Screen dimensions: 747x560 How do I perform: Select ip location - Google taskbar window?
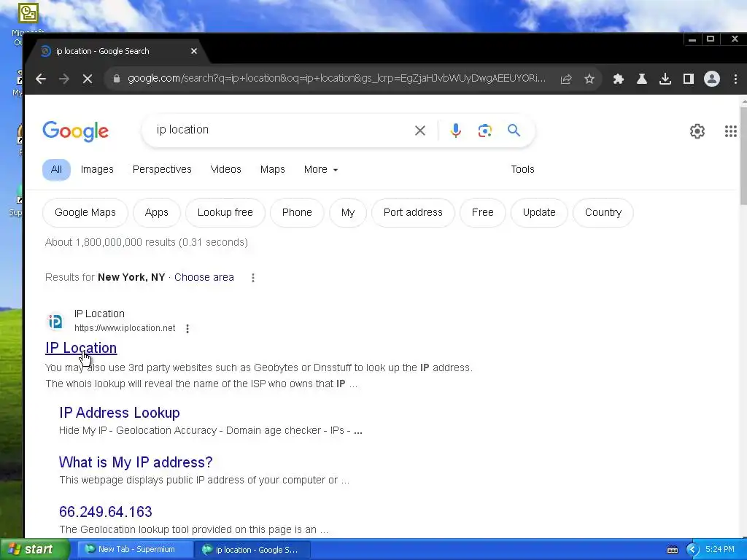252,550
